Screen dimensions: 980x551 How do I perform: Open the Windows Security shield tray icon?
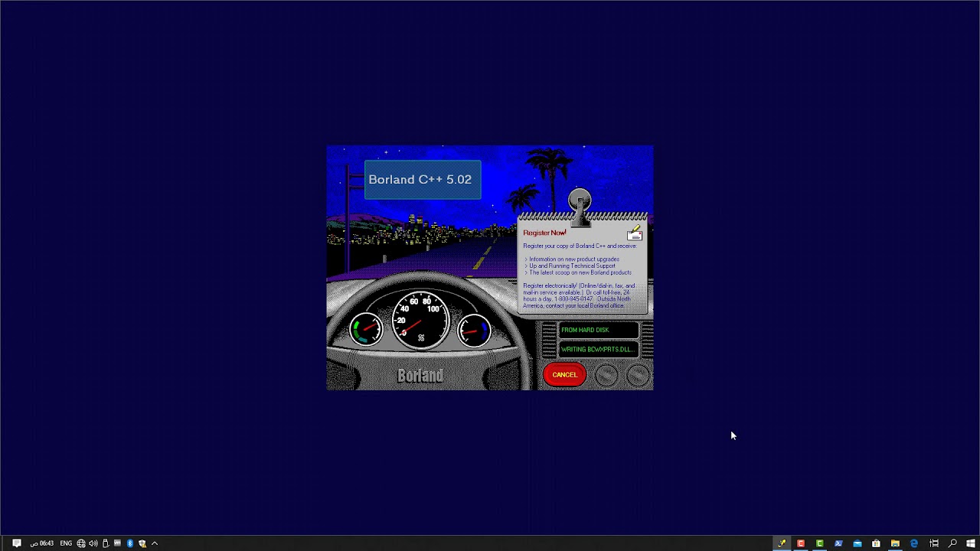click(142, 543)
